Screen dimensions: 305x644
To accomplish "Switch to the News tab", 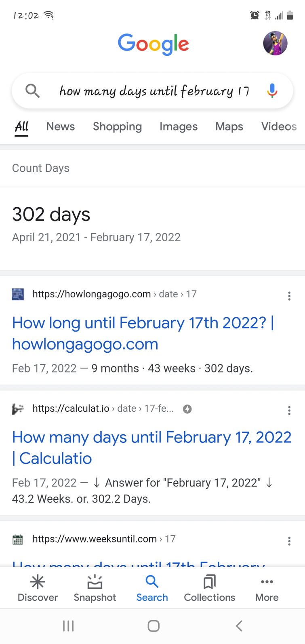I will [x=61, y=126].
